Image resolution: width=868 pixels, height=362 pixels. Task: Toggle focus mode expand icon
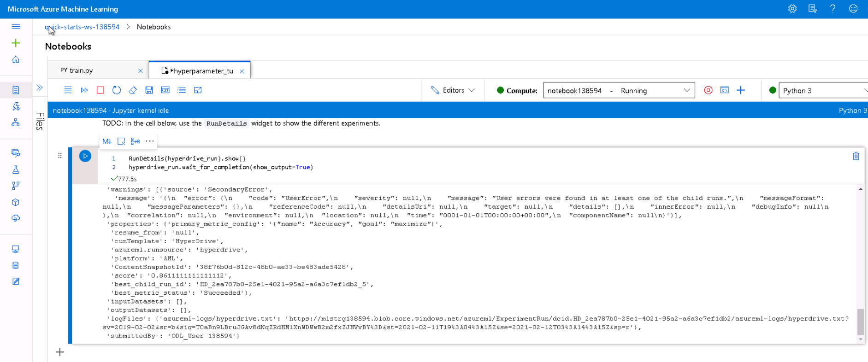coord(198,90)
